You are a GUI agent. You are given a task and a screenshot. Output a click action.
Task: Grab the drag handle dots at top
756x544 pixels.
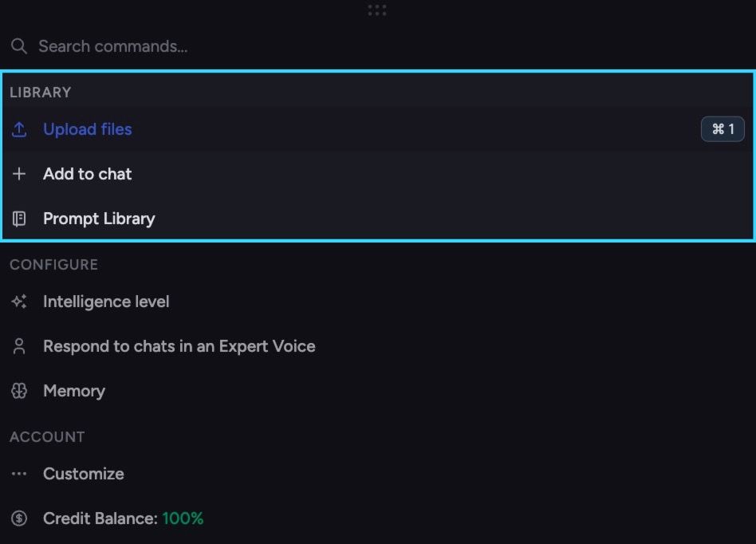377,10
